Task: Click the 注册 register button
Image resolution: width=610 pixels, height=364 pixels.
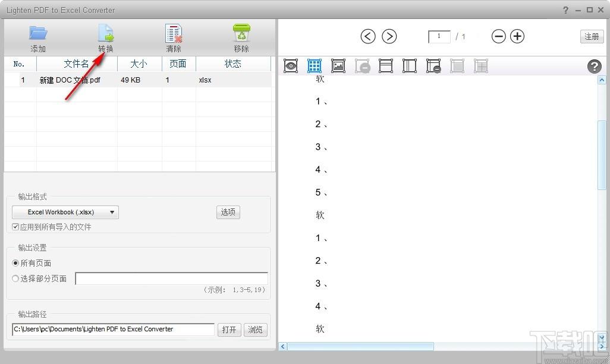Action: click(592, 36)
